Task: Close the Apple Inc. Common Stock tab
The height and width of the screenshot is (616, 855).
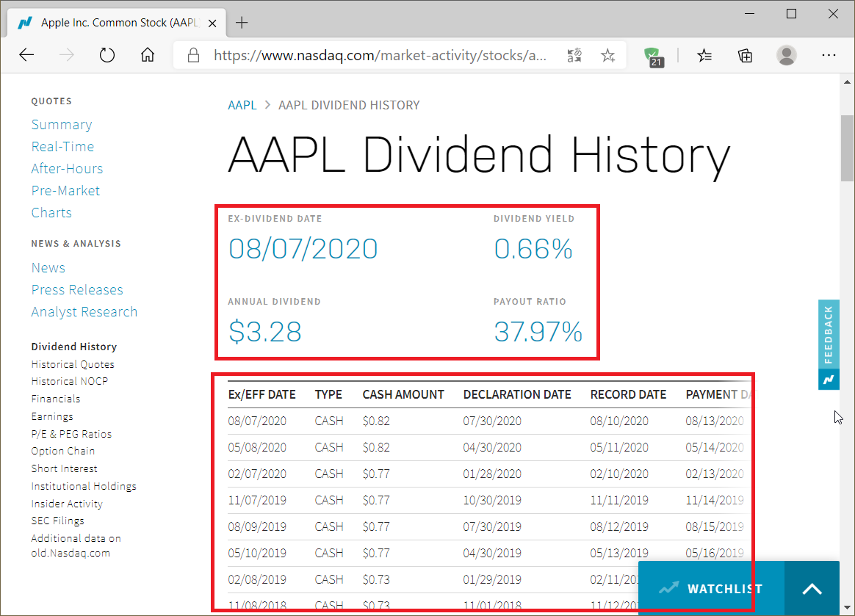Action: (x=213, y=23)
